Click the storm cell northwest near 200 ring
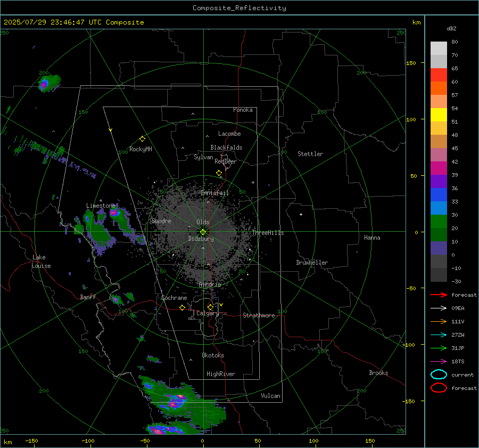Viewport: 479px width, 448px height. (x=48, y=83)
